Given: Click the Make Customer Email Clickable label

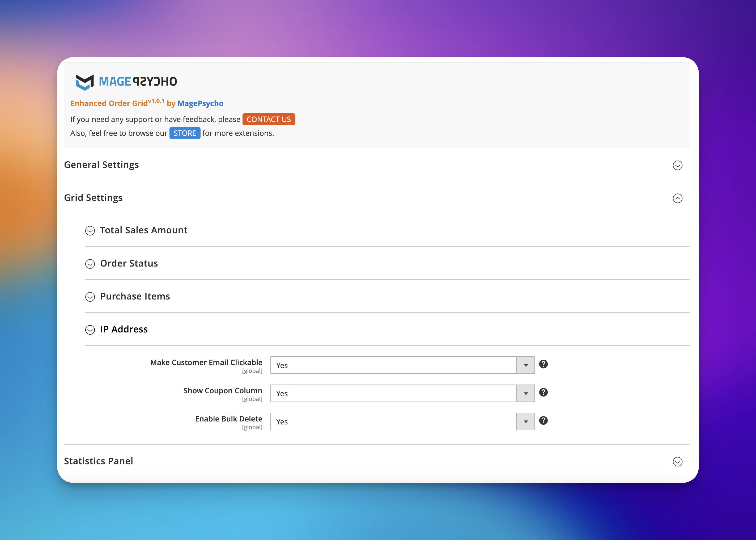Looking at the screenshot, I should tap(206, 362).
